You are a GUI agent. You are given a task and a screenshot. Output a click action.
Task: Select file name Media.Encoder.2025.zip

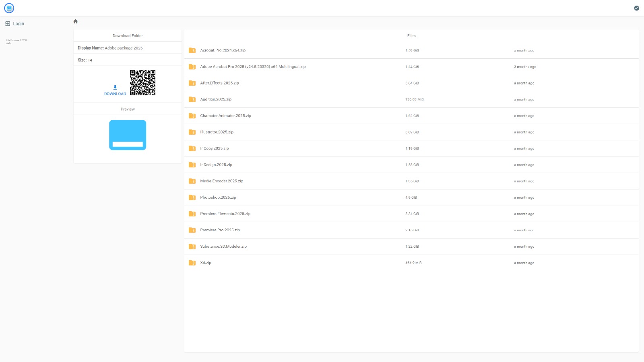[x=221, y=181]
